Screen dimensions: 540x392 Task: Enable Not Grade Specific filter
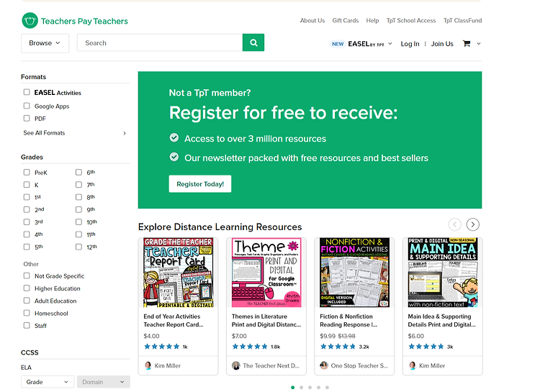tap(27, 275)
